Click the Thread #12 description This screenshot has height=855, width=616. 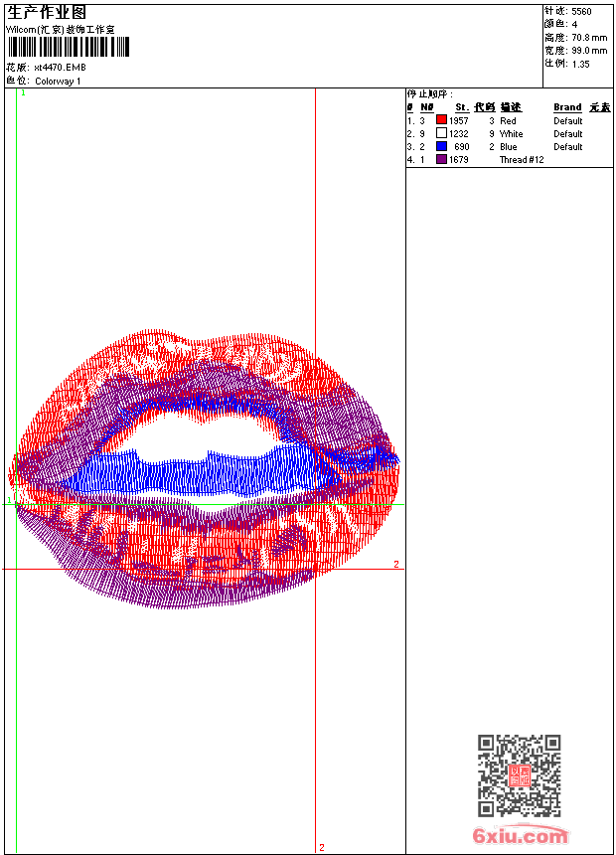coord(522,160)
